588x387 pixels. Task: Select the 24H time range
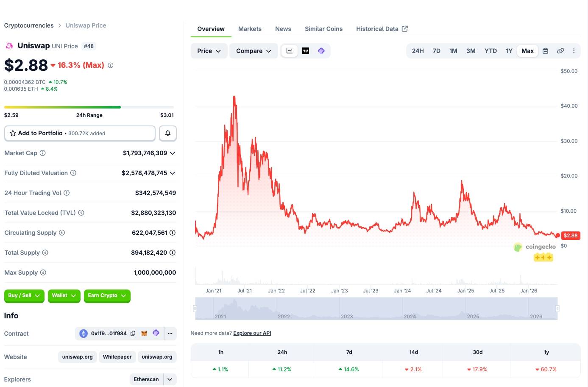tap(418, 51)
